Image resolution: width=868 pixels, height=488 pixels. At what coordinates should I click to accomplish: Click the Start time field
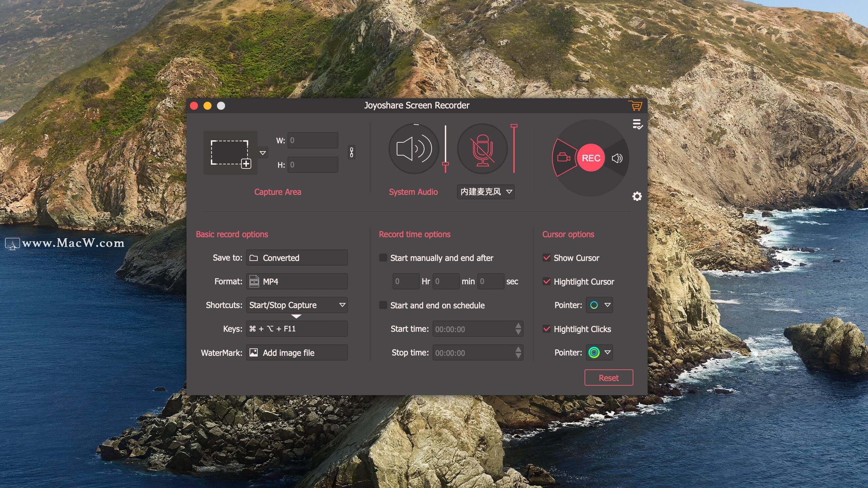pos(478,329)
